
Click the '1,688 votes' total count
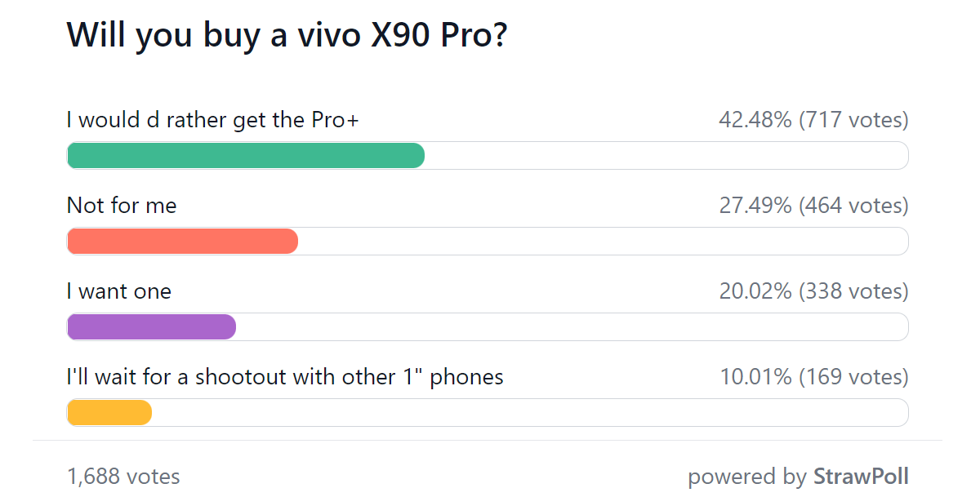(x=123, y=477)
